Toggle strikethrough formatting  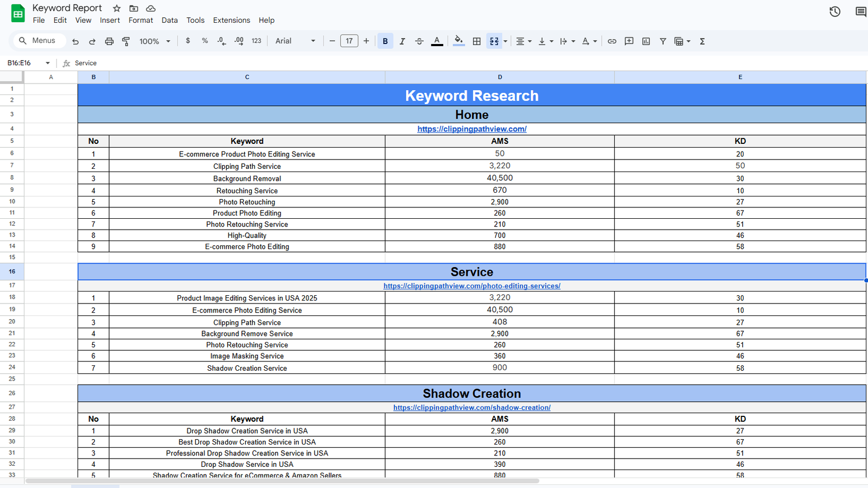419,41
